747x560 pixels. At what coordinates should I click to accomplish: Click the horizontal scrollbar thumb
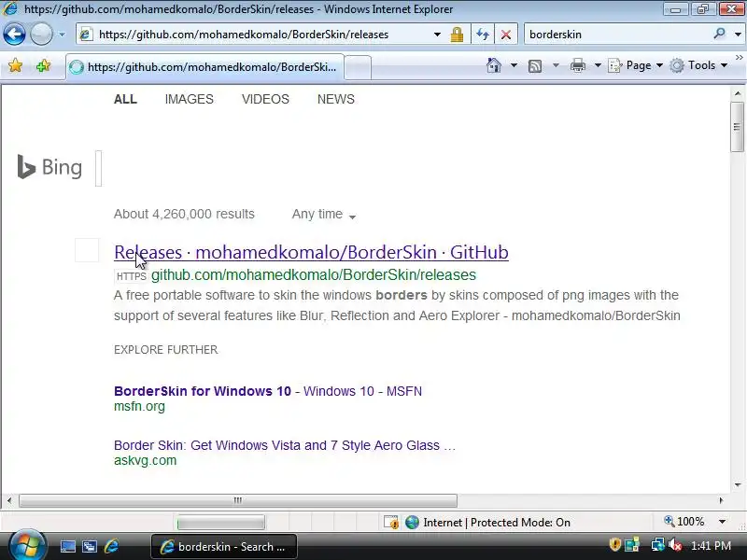click(238, 500)
